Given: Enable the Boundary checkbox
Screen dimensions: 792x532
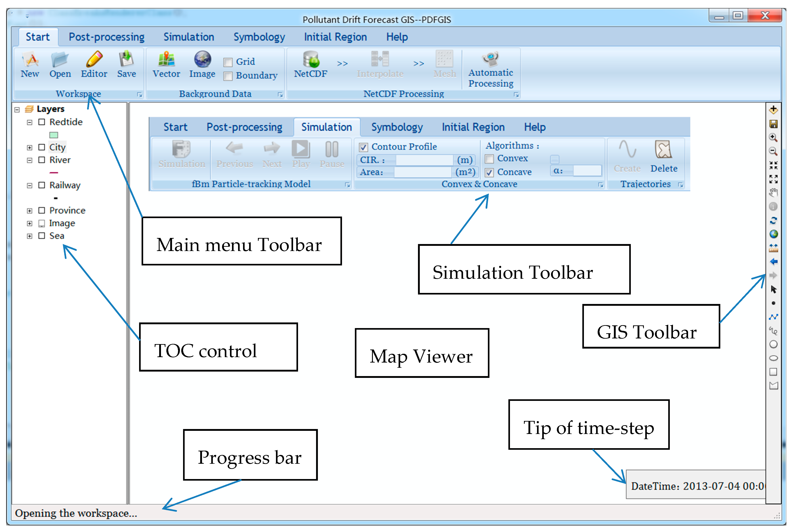Looking at the screenshot, I should click(x=228, y=76).
